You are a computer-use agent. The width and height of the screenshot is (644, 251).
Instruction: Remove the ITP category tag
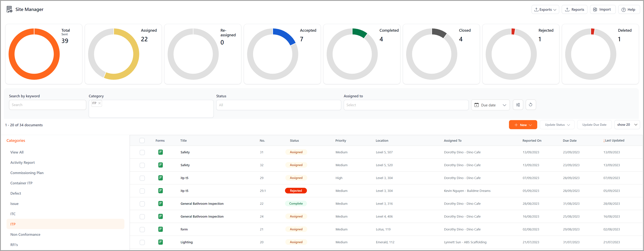(x=100, y=103)
